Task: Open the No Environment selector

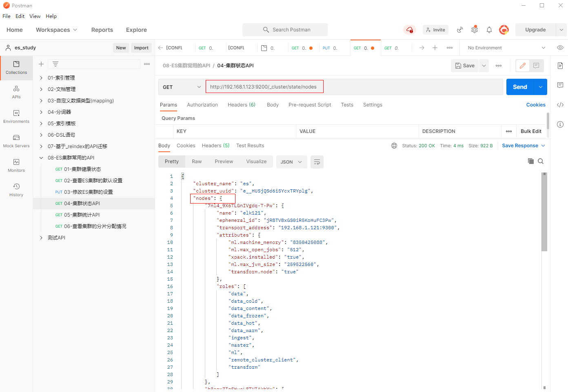Action: [x=506, y=48]
